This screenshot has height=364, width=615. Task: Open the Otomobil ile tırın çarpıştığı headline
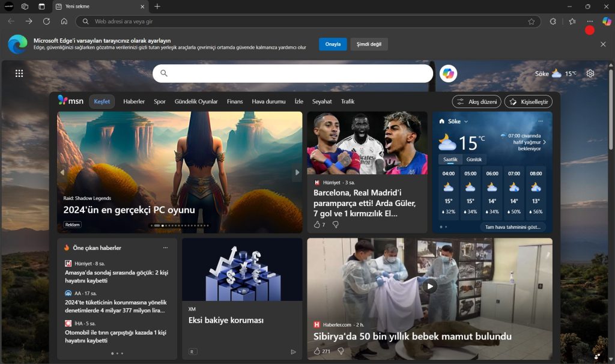click(116, 336)
